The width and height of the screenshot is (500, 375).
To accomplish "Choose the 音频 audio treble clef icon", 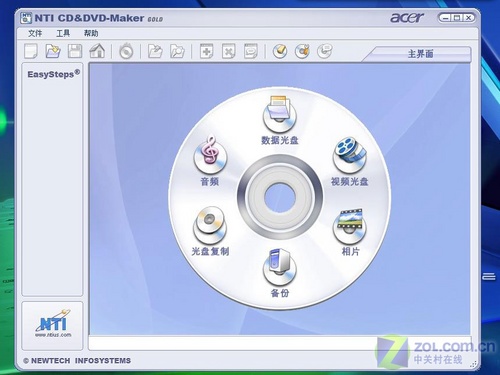I will (210, 155).
